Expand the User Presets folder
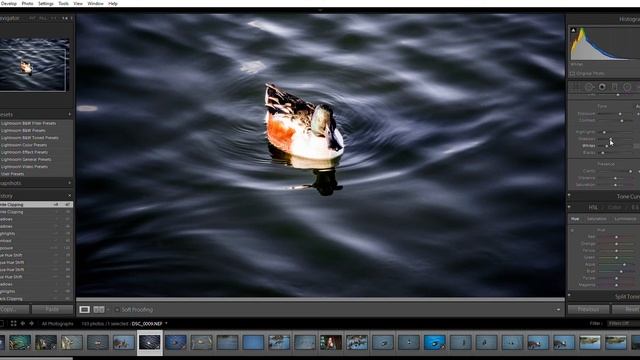640x360 pixels. pos(12,174)
